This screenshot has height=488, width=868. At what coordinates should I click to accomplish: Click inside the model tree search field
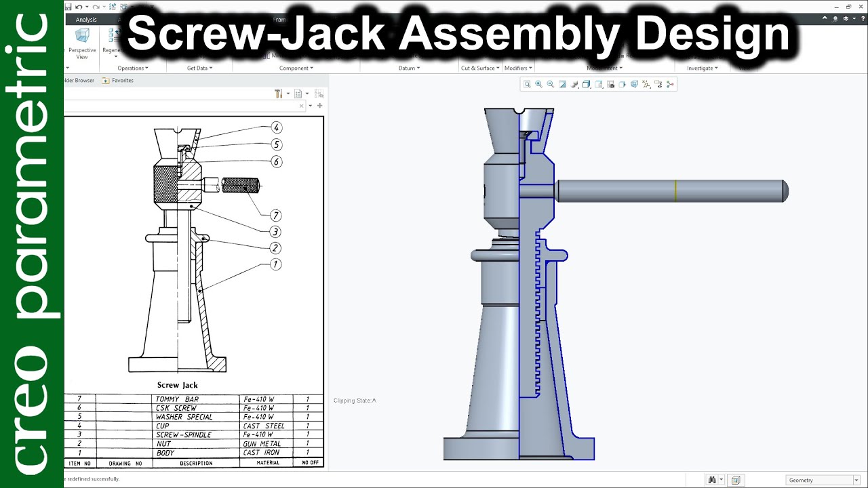tap(184, 106)
